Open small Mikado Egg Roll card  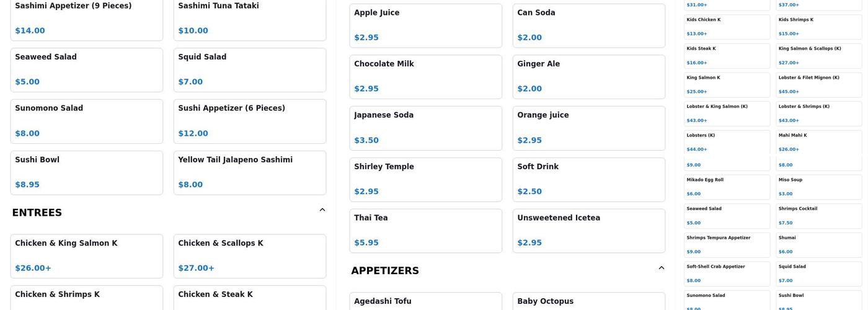point(727,187)
